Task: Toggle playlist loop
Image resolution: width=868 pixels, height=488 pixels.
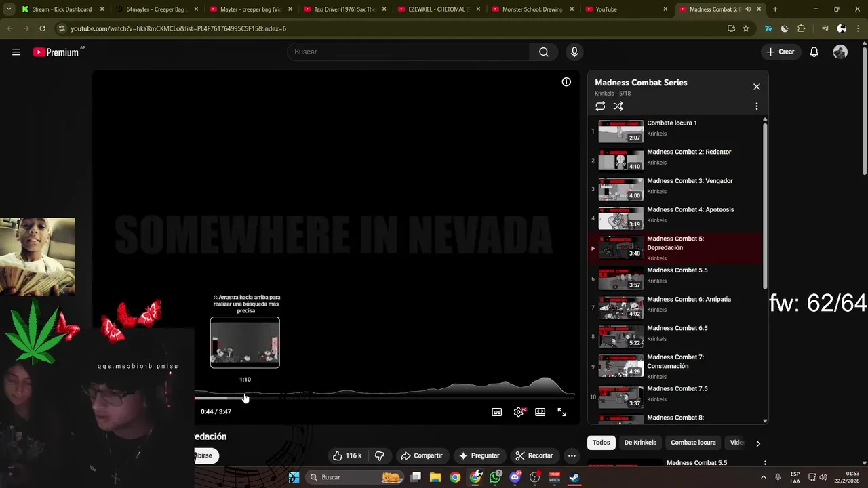Action: (600, 106)
